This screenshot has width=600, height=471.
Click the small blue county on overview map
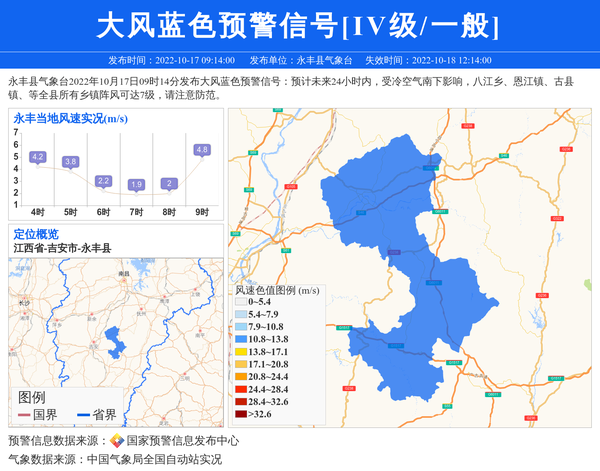(115, 342)
